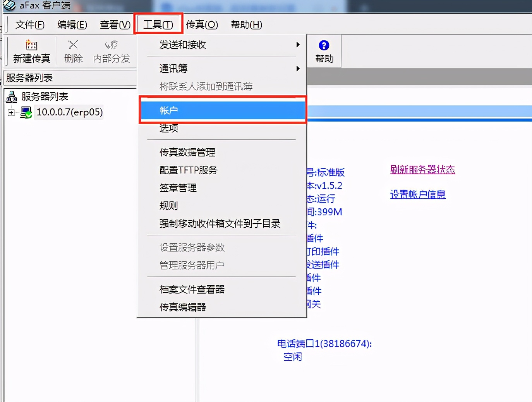Choose 通讯簿 menu entry
This screenshot has width=532, height=402.
pyautogui.click(x=222, y=69)
